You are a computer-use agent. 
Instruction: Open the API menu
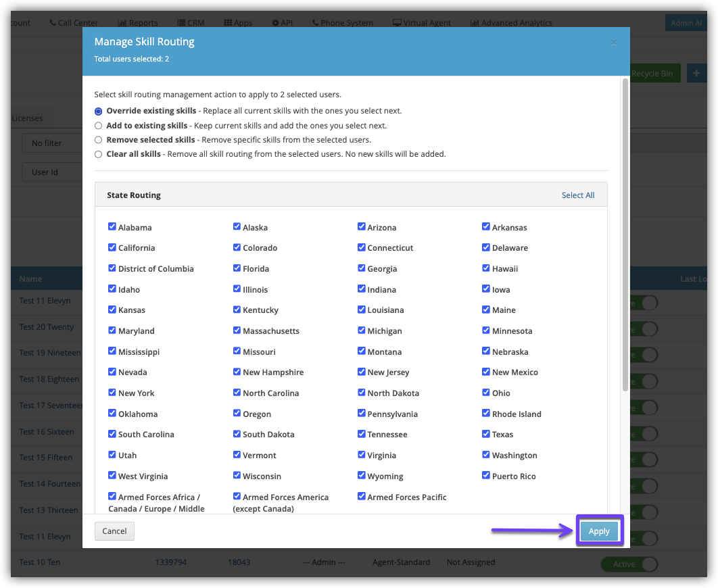tap(282, 22)
